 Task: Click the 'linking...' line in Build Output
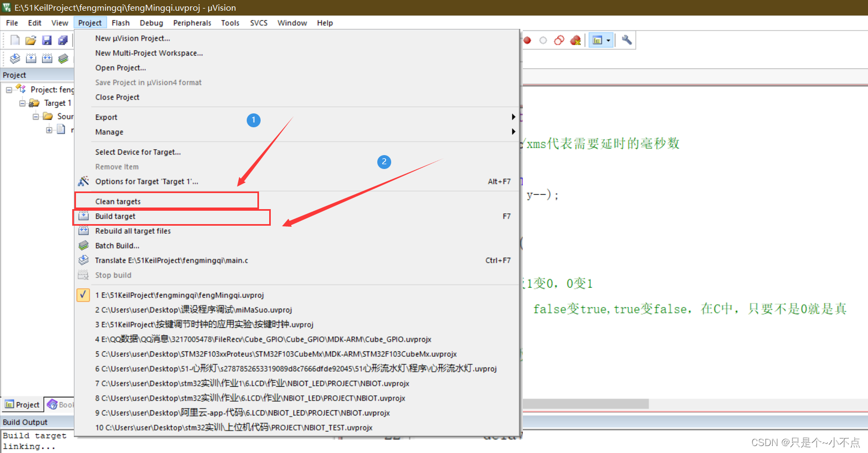(x=29, y=447)
